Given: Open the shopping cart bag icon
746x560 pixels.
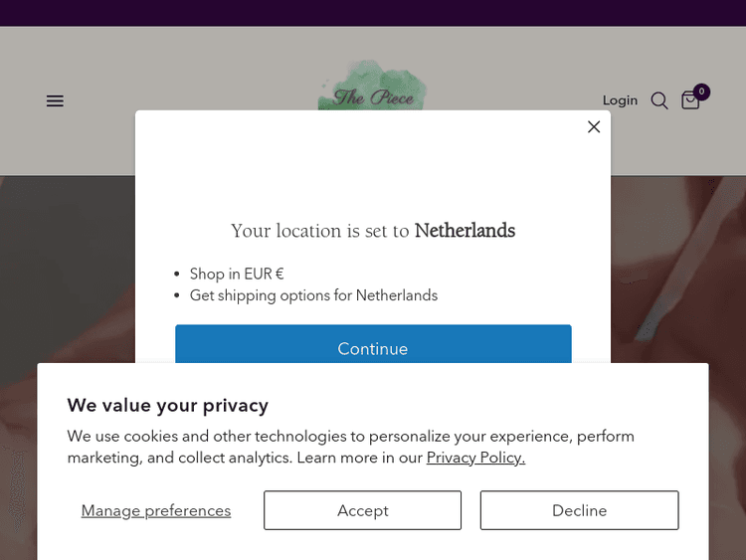Looking at the screenshot, I should coord(689,101).
